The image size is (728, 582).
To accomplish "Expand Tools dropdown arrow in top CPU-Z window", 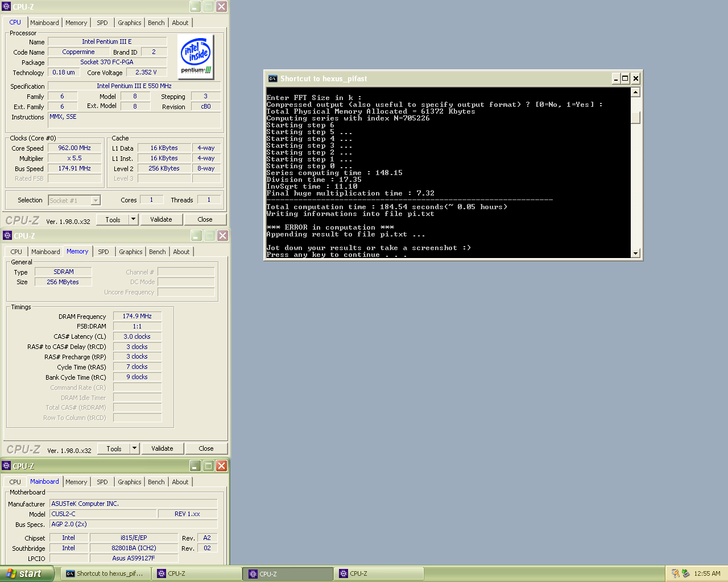I will coord(134,219).
